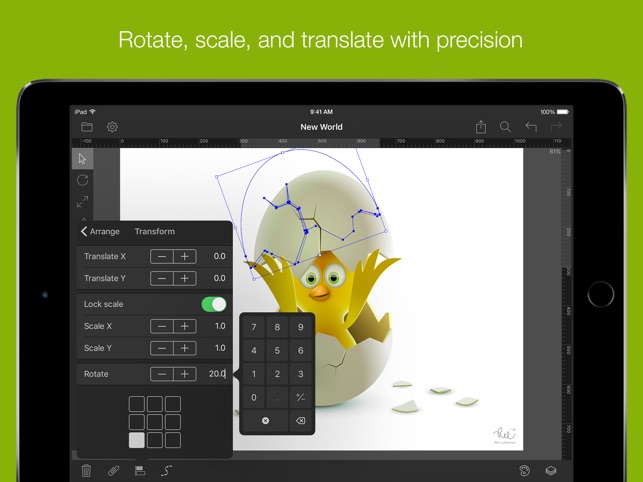Tap keypad plus/minus sign key
This screenshot has height=482, width=643.
pyautogui.click(x=301, y=397)
